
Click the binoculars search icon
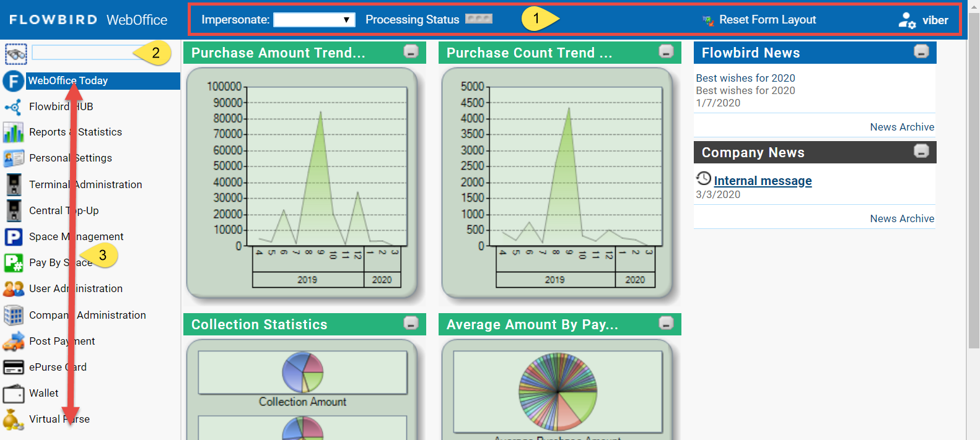[16, 54]
